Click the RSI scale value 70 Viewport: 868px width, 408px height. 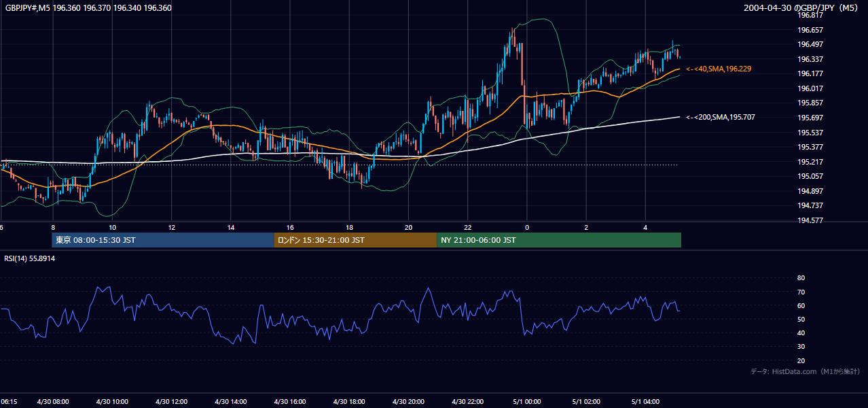[801, 292]
